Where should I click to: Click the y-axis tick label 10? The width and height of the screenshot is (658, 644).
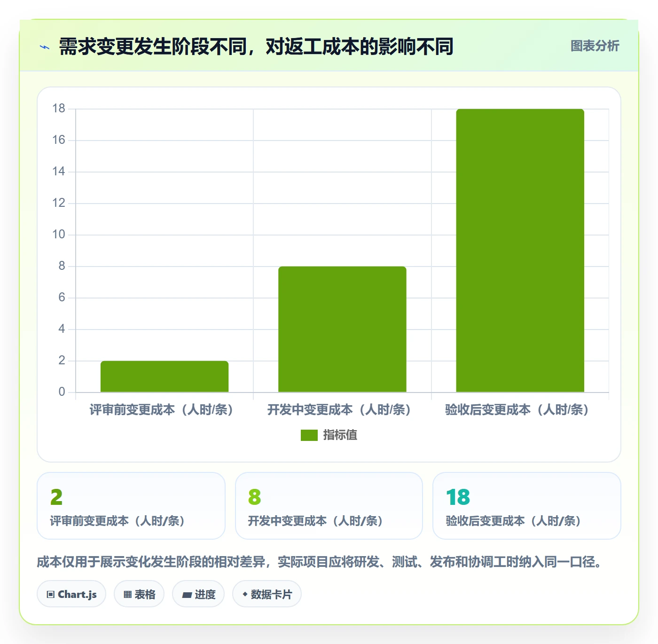[59, 234]
